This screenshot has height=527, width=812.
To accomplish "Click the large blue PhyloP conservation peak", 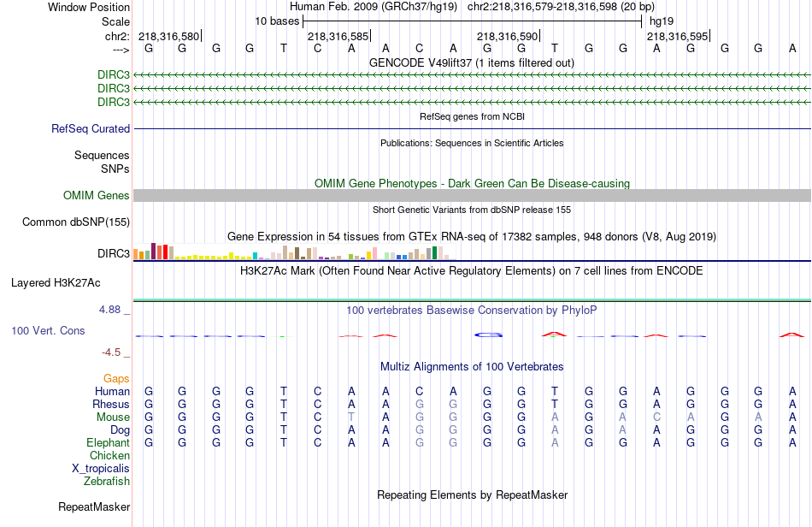I will point(488,335).
